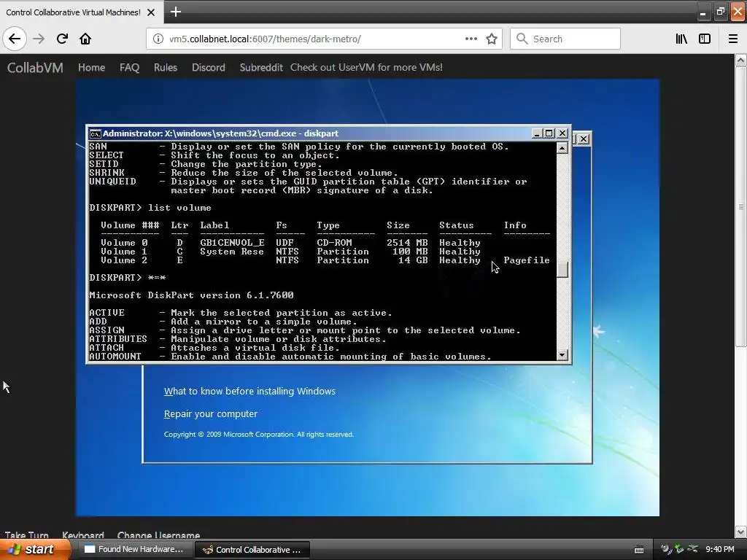Click page scrollbar up arrow
Screen dimensions: 747x560
tap(741, 60)
